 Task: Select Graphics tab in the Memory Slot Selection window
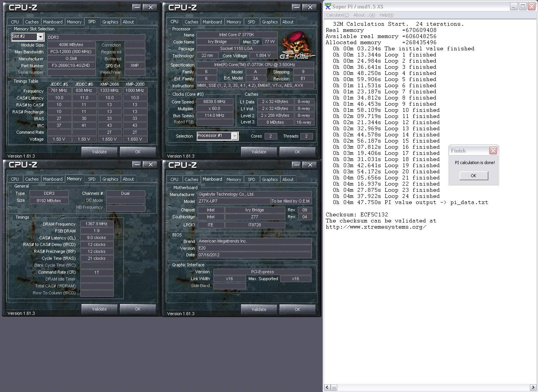coord(110,22)
